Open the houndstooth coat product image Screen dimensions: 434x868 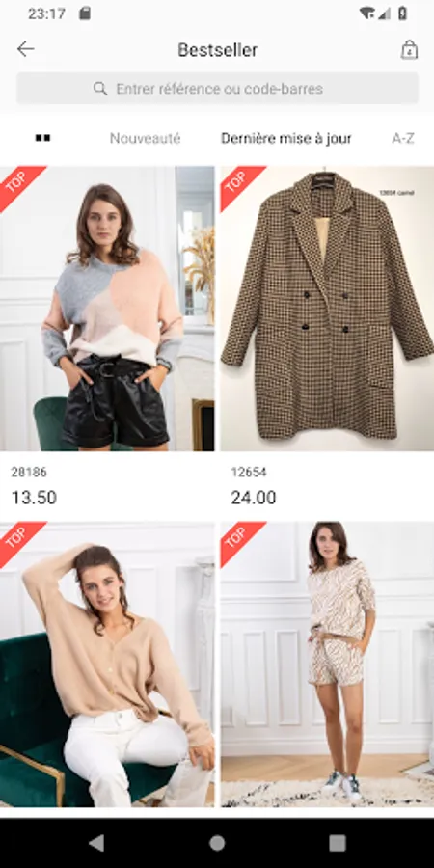327,309
